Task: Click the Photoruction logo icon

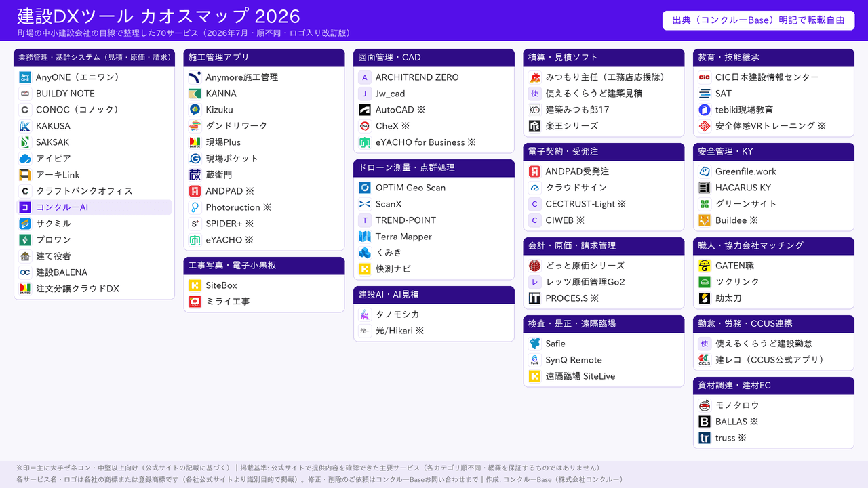Action: (195, 207)
